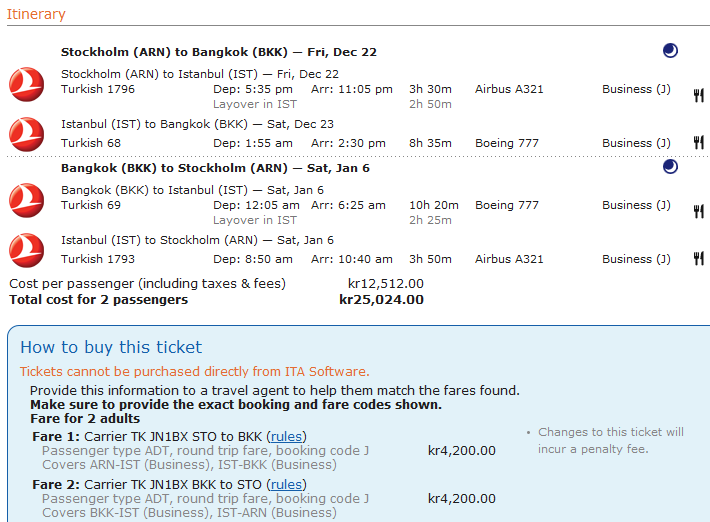The image size is (710, 522).
Task: Select the total cost kr25,024.00 amount
Action: [381, 299]
